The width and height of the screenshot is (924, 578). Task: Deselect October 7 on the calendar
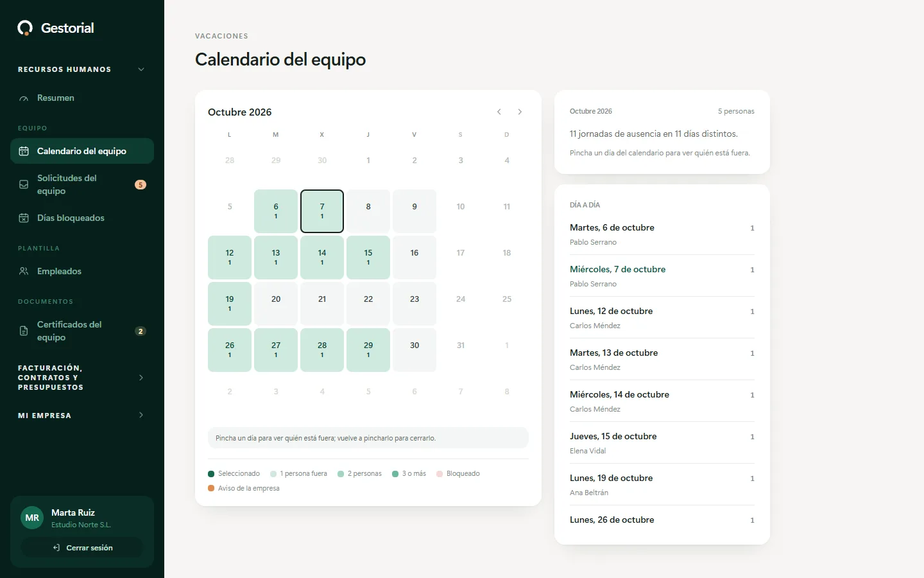pos(322,211)
